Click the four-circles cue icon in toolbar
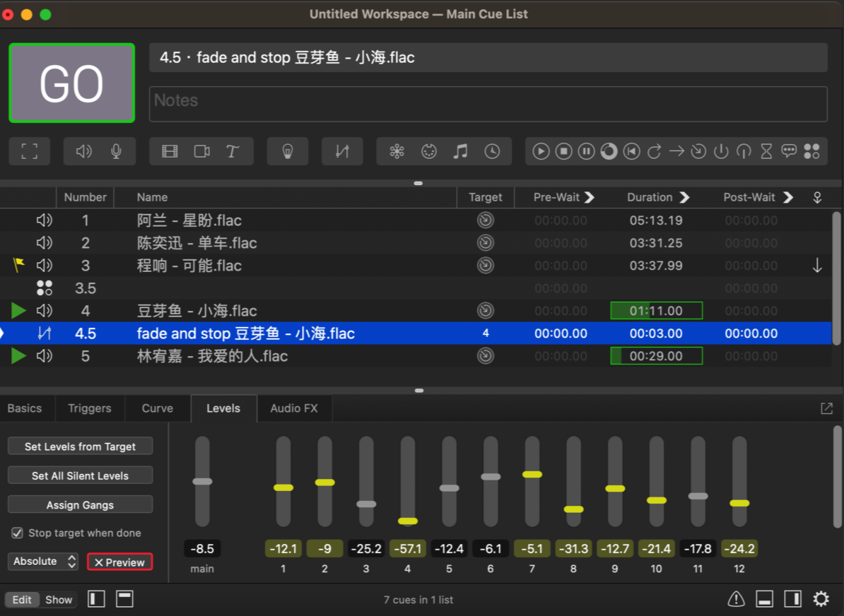This screenshot has height=616, width=844. pos(811,151)
